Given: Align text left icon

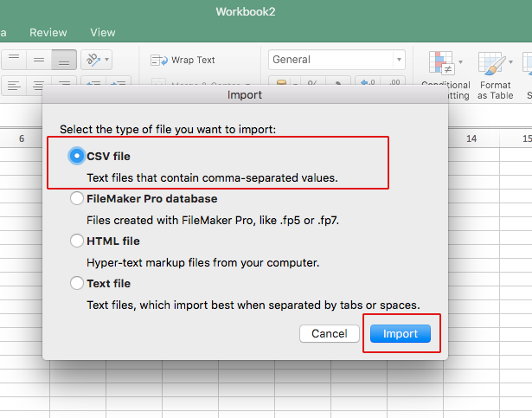Looking at the screenshot, I should pyautogui.click(x=14, y=85).
